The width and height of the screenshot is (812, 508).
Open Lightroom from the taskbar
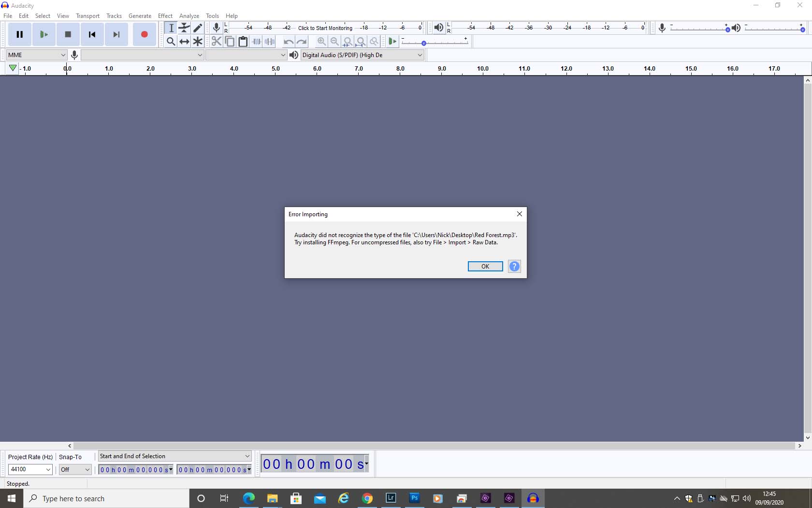click(391, 498)
